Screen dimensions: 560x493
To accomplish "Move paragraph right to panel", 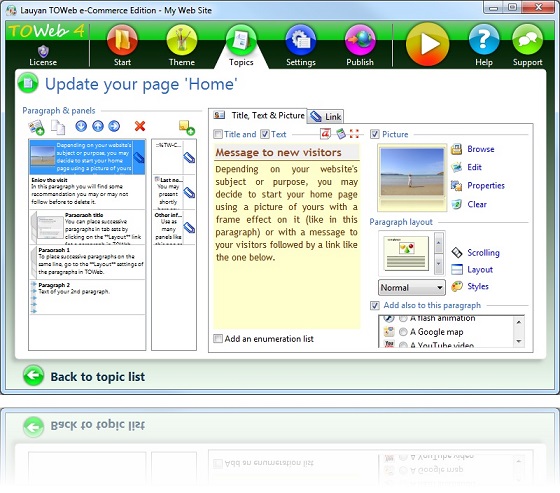I will coord(114,126).
